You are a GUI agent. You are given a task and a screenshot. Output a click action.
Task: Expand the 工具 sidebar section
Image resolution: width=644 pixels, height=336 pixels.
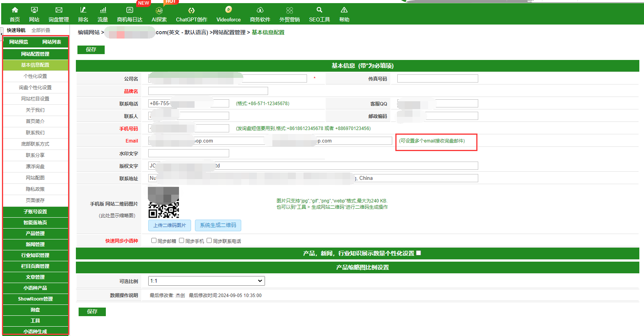pos(35,321)
